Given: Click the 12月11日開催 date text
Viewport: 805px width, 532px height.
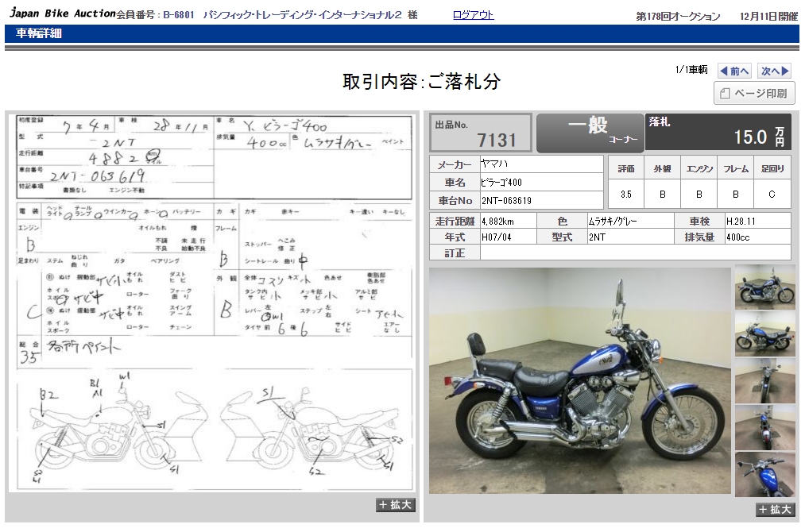Looking at the screenshot, I should 768,17.
